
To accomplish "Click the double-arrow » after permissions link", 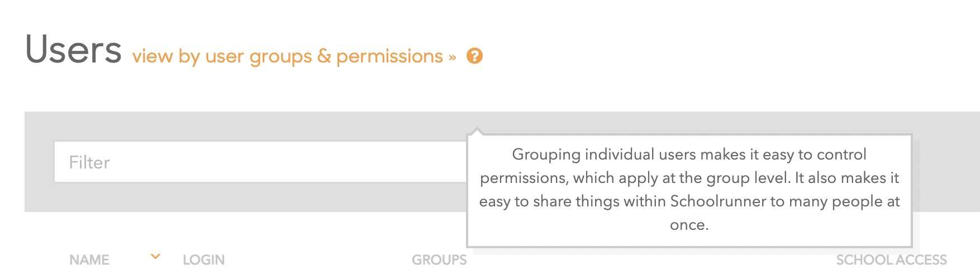I will pos(453,57).
